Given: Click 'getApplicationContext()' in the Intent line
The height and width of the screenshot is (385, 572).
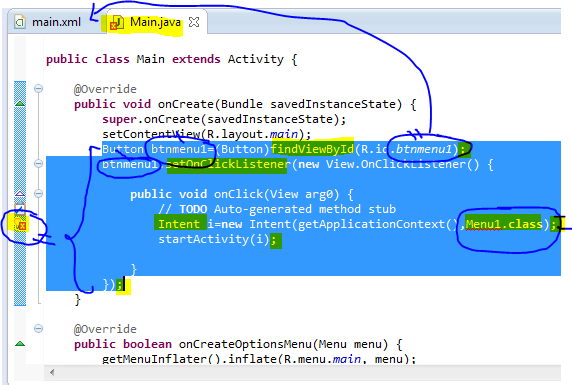Looking at the screenshot, I should coord(378,224).
